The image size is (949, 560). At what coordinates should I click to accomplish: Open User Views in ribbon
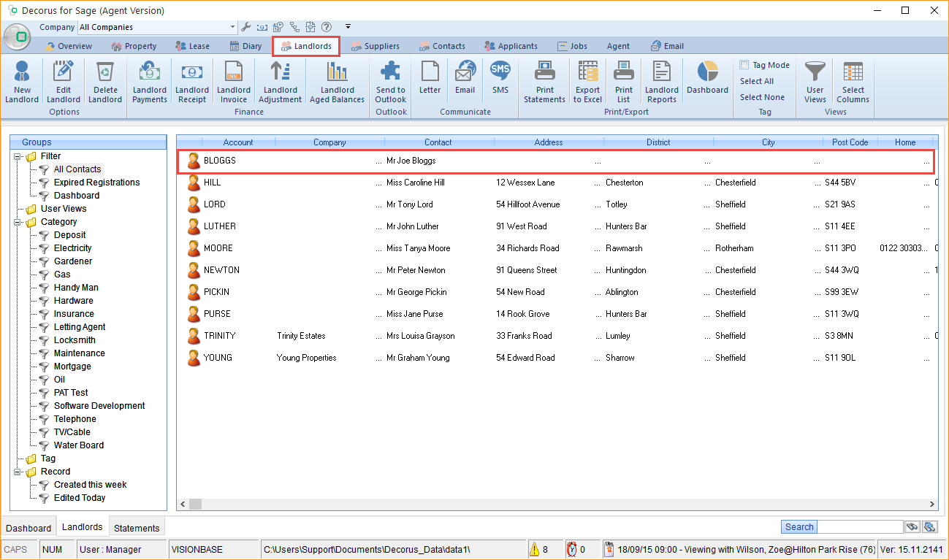pos(815,82)
